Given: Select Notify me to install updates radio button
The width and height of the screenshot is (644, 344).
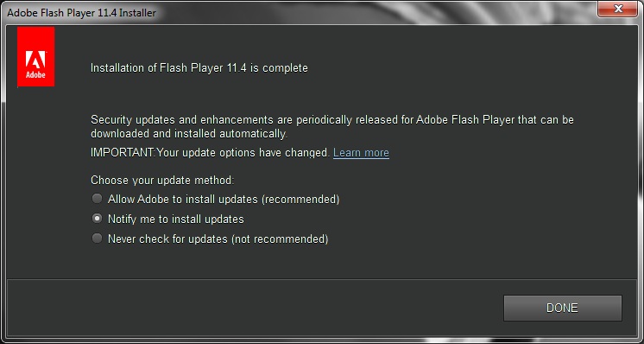Looking at the screenshot, I should coord(97,219).
